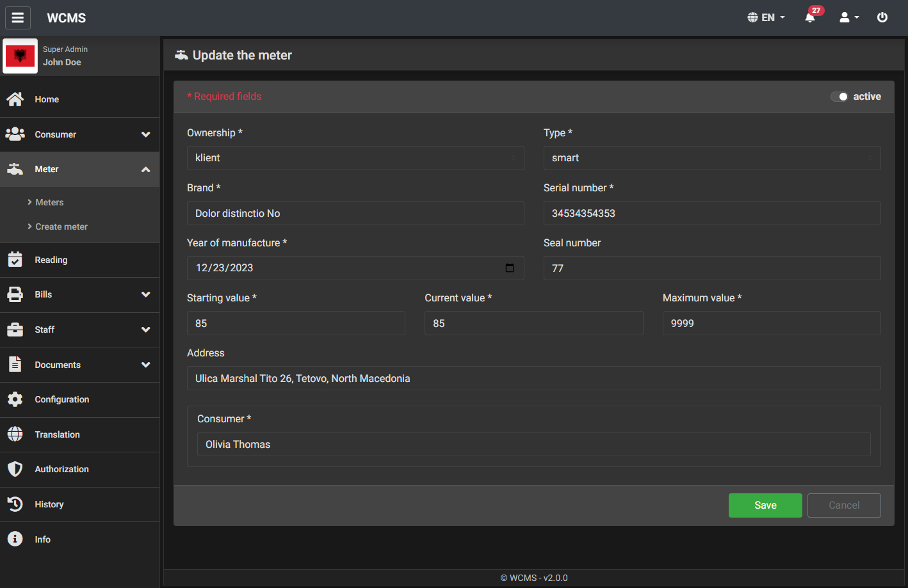This screenshot has height=588, width=908.
Task: Click the power logout icon
Action: coord(882,18)
